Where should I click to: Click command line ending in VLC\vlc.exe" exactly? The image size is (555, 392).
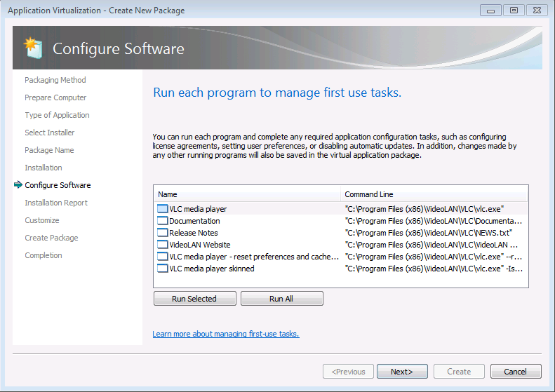tap(424, 209)
